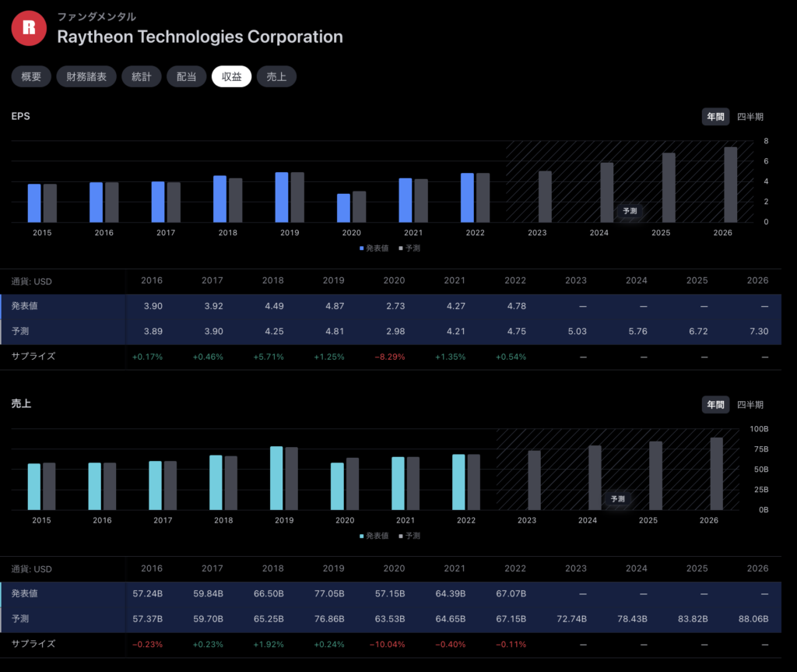Click the EPS surprise +5.71%
This screenshot has height=672, width=797.
269,357
